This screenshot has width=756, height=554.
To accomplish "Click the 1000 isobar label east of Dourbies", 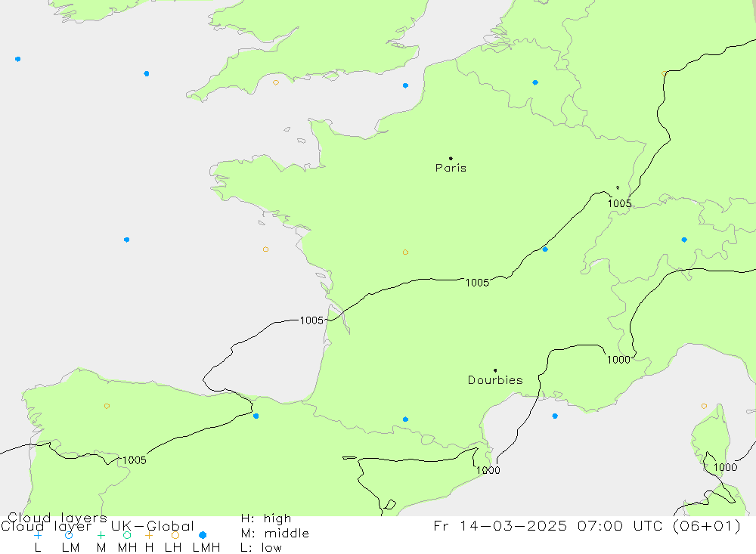I will tap(618, 360).
